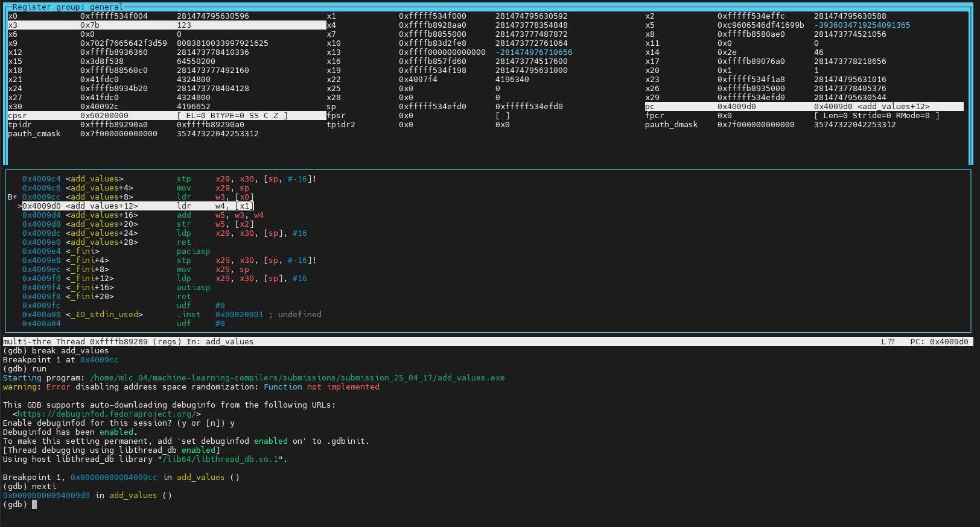The height and width of the screenshot is (527, 980).
Task: Click the current instruction line add_values+12
Action: coord(139,206)
